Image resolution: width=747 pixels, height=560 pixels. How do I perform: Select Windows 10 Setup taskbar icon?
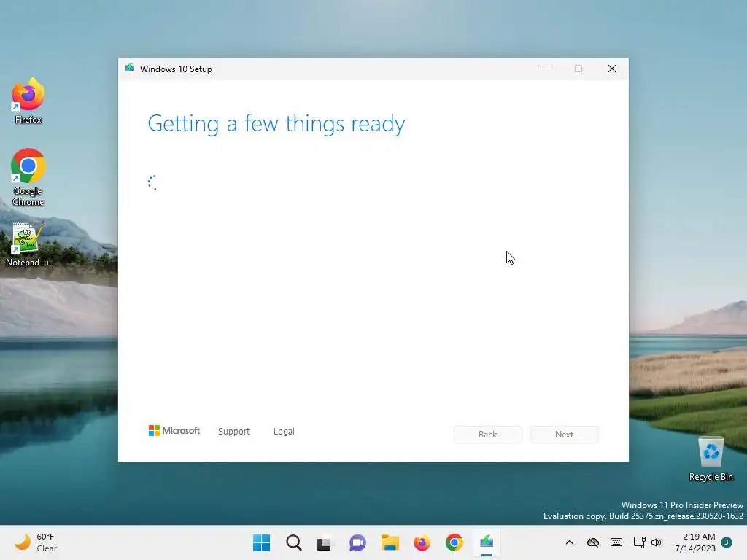tap(487, 542)
